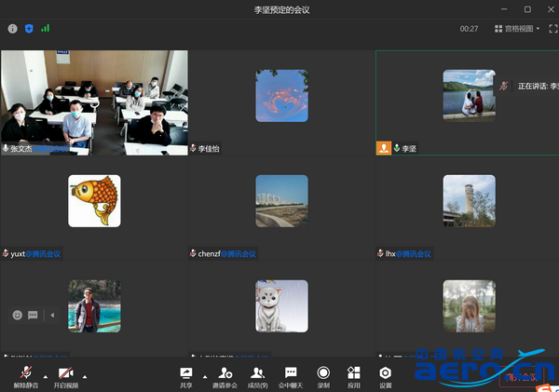Screen dimensions: 559x392
Task: Click the emoji reaction smiley icon
Action: coord(18,315)
